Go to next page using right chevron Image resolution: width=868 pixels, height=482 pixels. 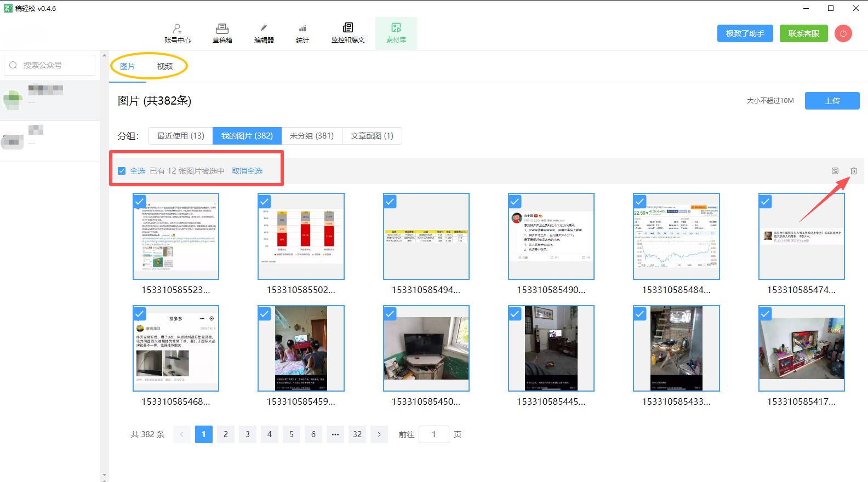pos(379,434)
